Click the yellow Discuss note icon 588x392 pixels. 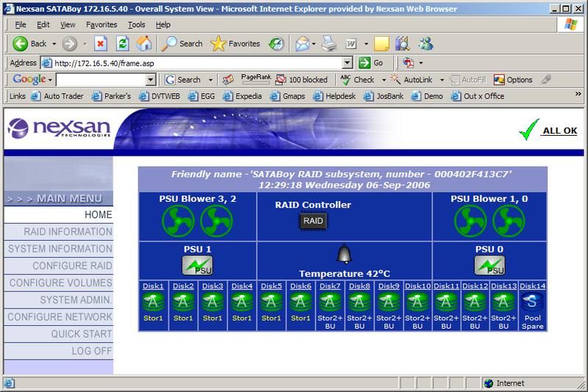381,44
